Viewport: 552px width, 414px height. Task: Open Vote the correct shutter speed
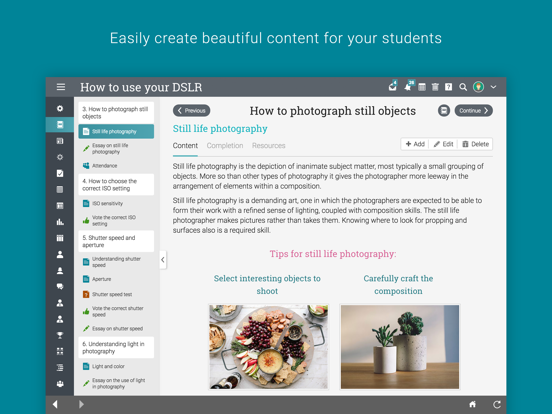coord(116,312)
